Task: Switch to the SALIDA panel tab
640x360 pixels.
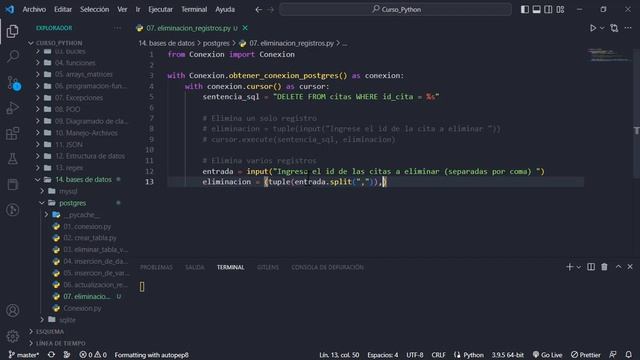Action: [x=194, y=267]
